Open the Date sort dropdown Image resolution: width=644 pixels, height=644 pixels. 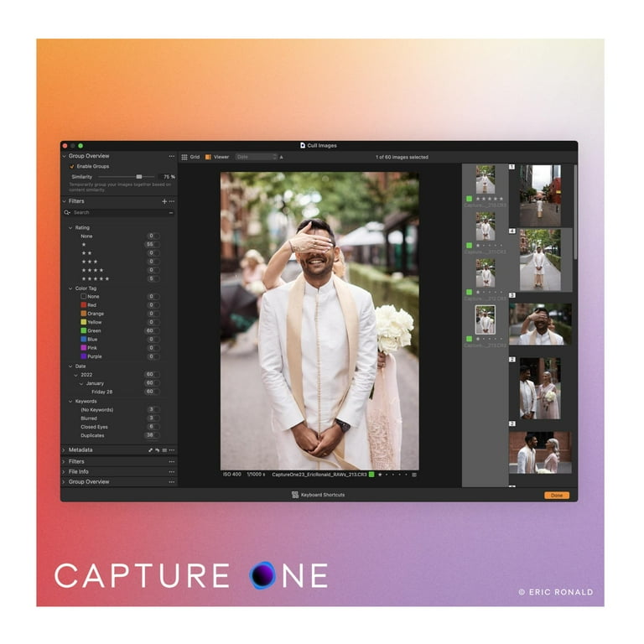click(257, 157)
